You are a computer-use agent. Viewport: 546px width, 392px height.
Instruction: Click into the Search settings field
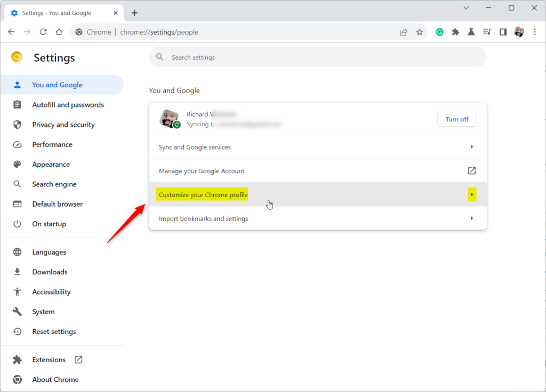click(x=318, y=57)
